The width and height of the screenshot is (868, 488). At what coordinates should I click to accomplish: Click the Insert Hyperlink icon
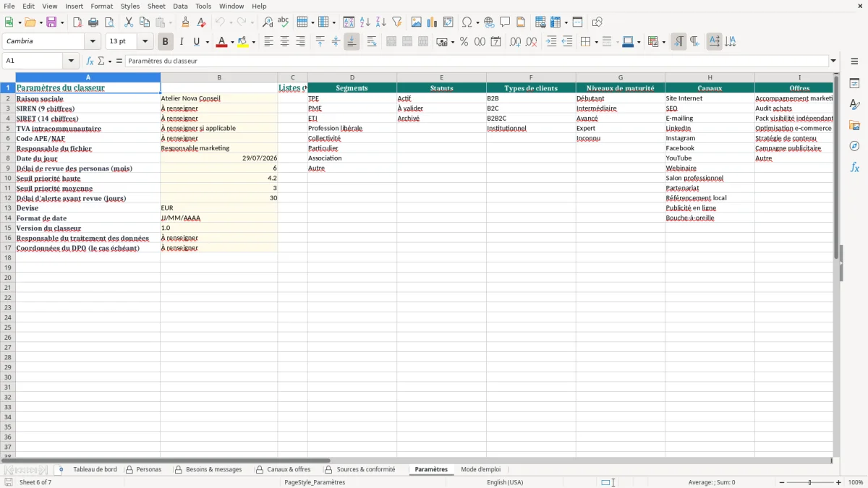click(490, 22)
